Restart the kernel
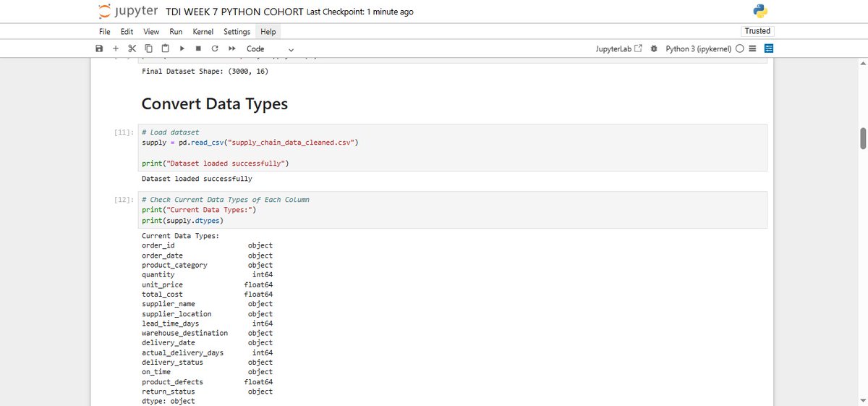868x406 pixels. [x=215, y=48]
